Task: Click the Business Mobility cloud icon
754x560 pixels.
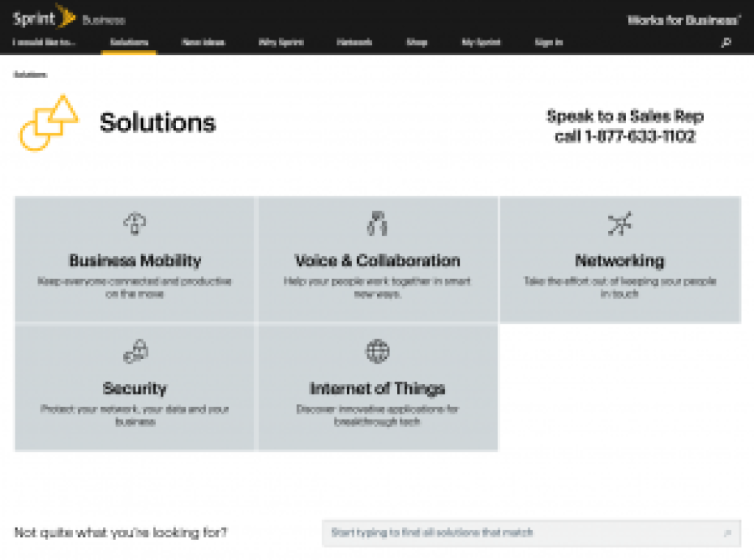Action: (x=135, y=223)
